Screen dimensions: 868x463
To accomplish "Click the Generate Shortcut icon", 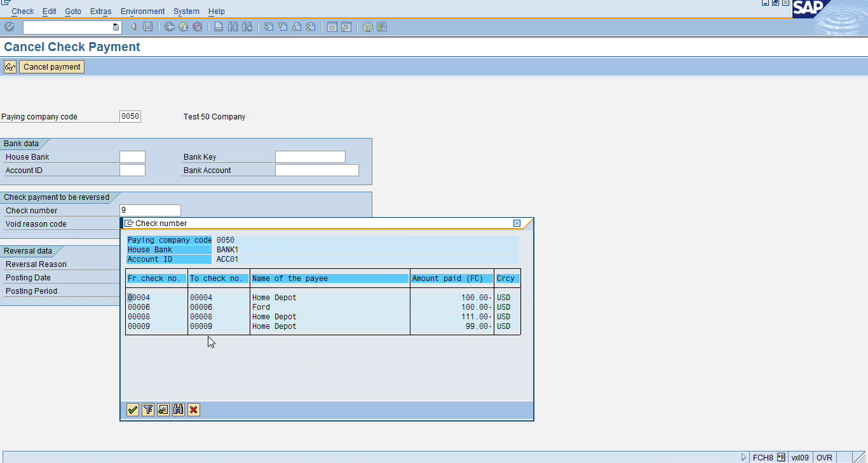I will (346, 27).
